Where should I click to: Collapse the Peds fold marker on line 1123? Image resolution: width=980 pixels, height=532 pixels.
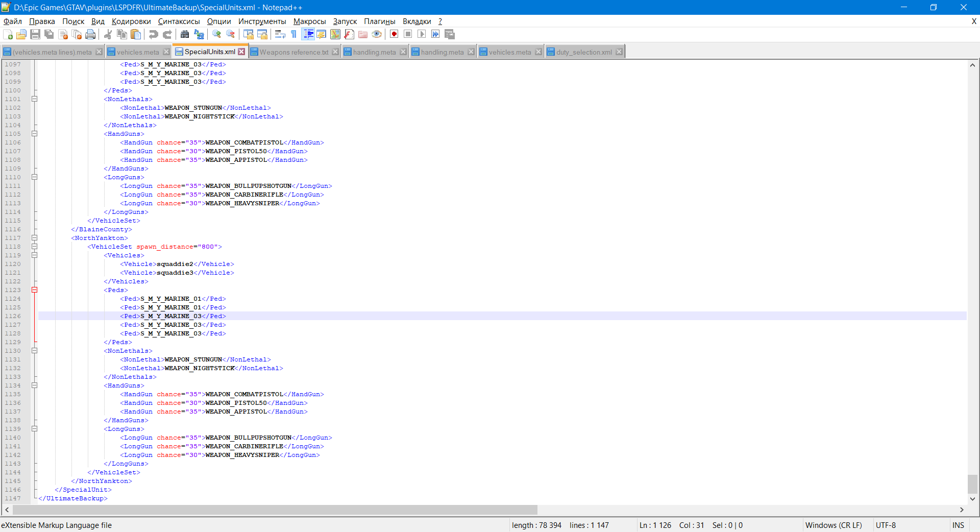(x=35, y=290)
